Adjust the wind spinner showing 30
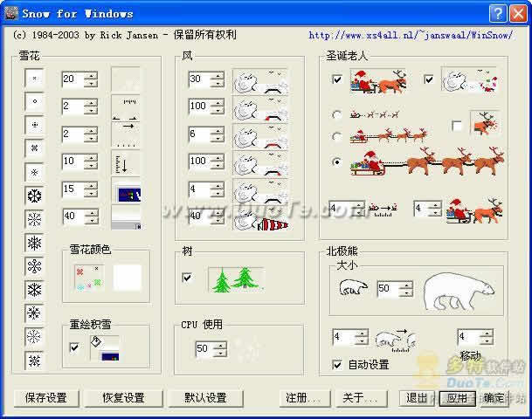 click(x=218, y=79)
